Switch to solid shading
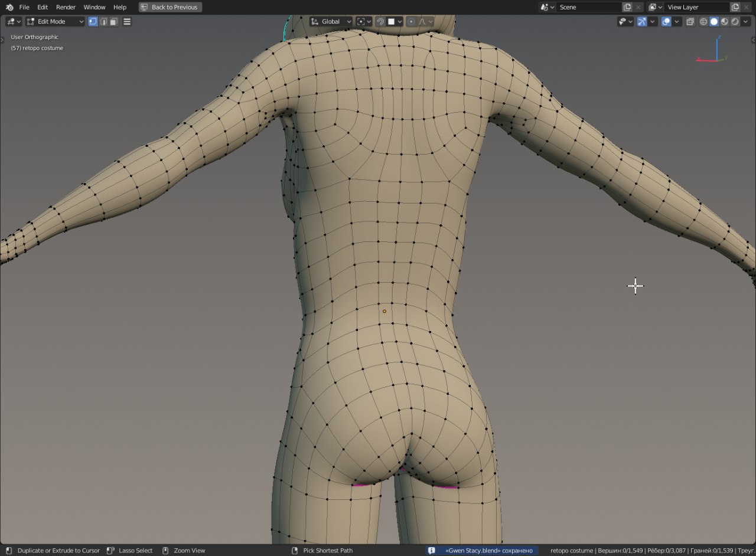Viewport: 756px width, 556px height. 714,21
